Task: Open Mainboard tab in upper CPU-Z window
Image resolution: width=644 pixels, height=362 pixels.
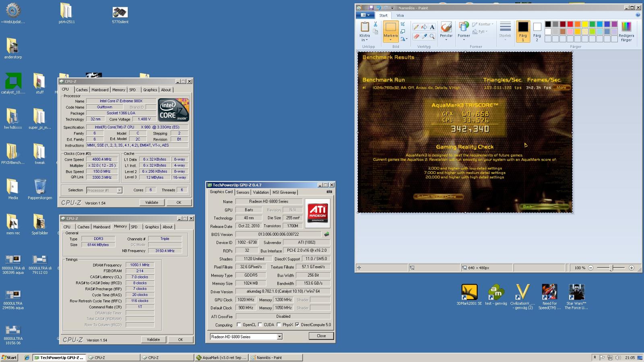Action: [100, 90]
